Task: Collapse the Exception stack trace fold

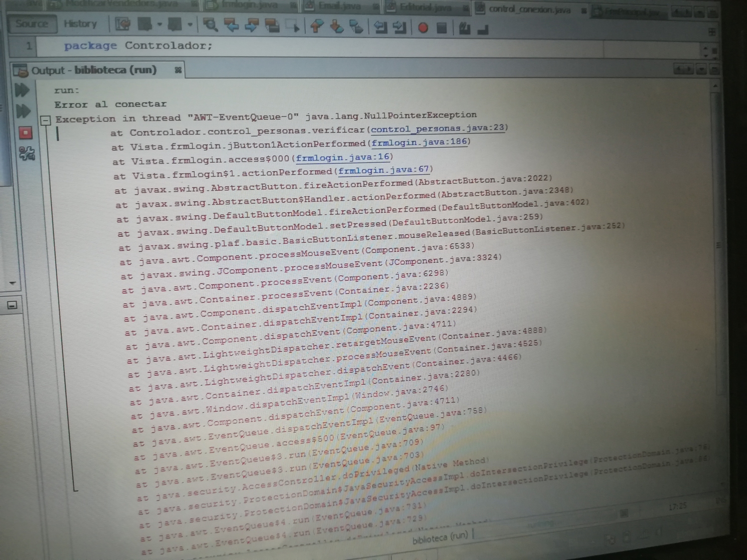Action: [x=46, y=120]
